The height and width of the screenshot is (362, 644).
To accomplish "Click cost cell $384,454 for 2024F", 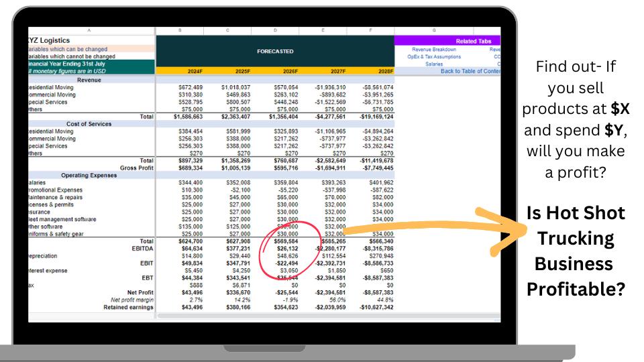I will click(191, 131).
